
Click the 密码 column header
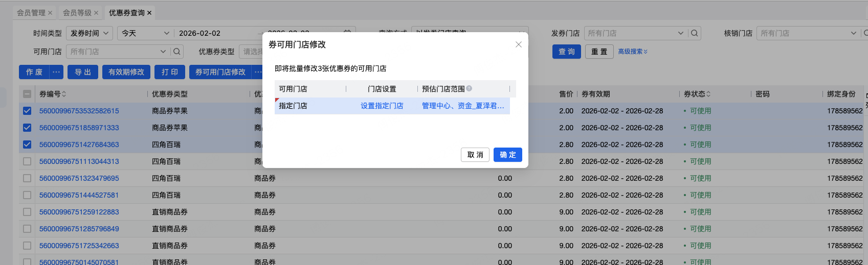coord(763,94)
